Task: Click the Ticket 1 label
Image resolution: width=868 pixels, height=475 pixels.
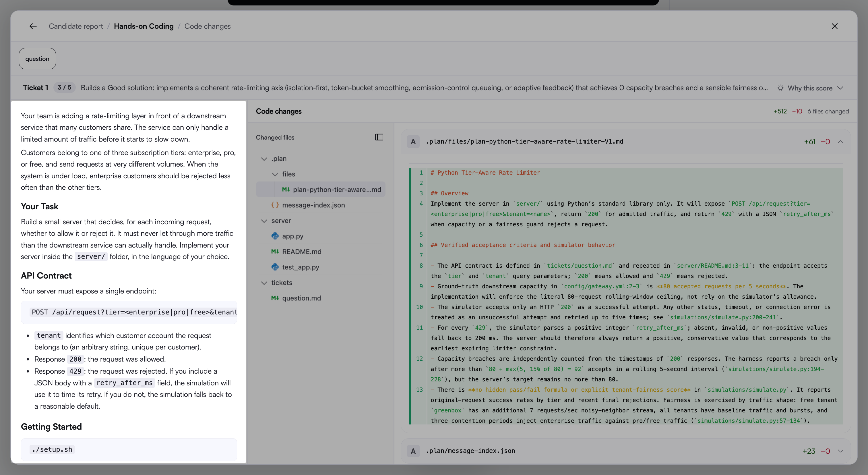Action: 35,88
